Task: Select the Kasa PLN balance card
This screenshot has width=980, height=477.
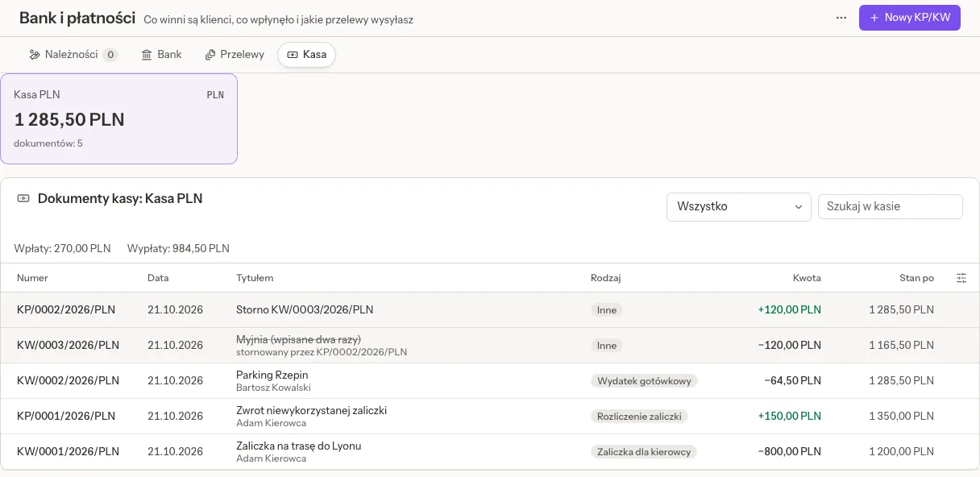Action: (x=119, y=119)
